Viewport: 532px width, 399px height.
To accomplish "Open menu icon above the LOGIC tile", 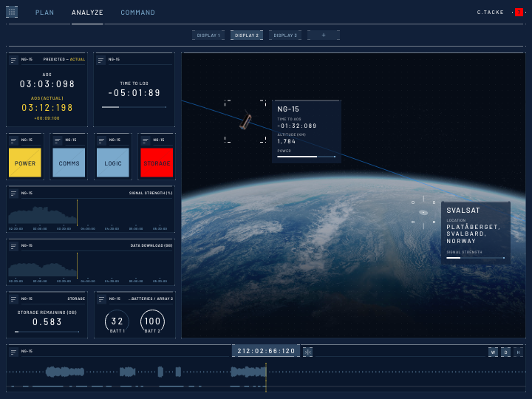I will pos(101,140).
